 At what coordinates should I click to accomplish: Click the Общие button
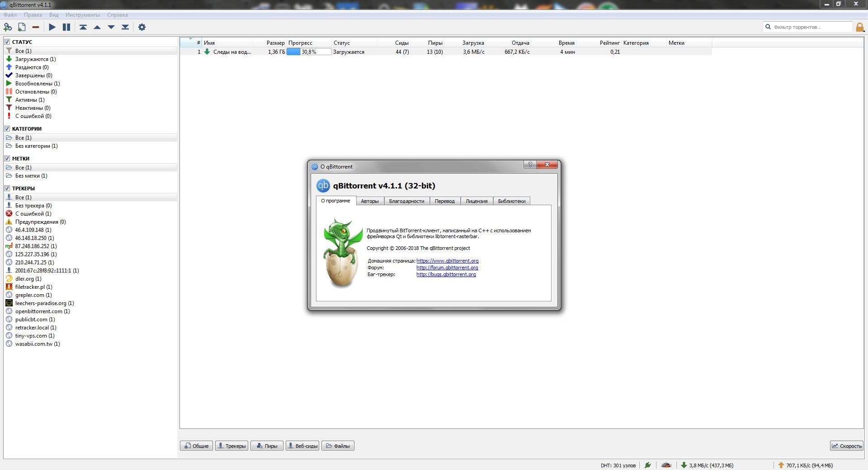(x=196, y=446)
